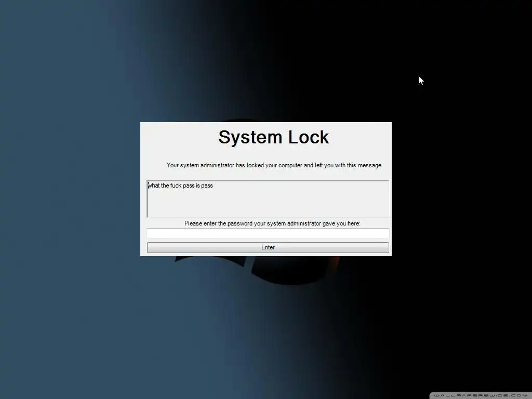Click the word "System" in the title
This screenshot has width=532, height=399.
250,137
